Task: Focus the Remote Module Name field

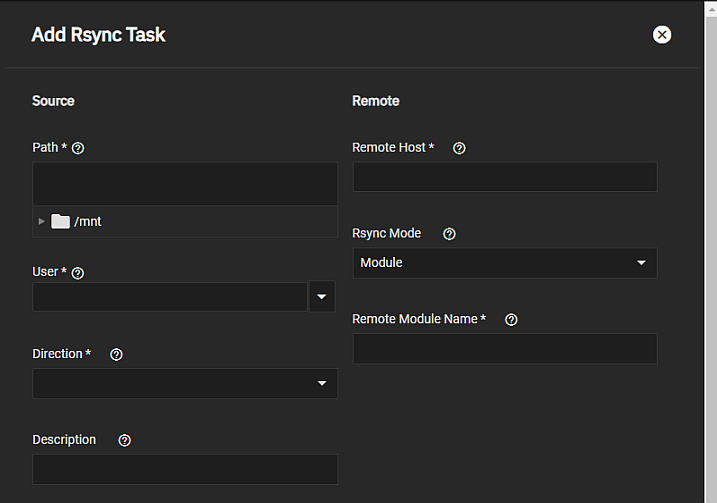Action: coord(504,349)
